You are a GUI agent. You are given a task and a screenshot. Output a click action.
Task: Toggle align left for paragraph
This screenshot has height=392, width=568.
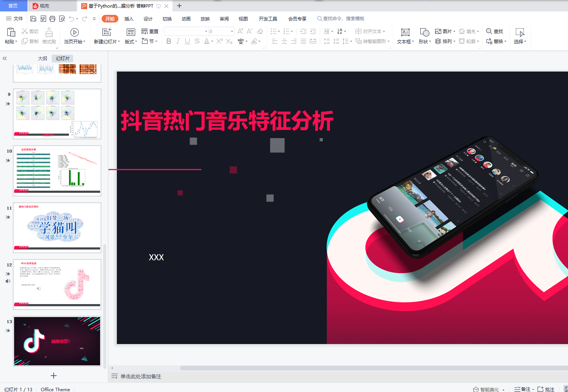[275, 41]
